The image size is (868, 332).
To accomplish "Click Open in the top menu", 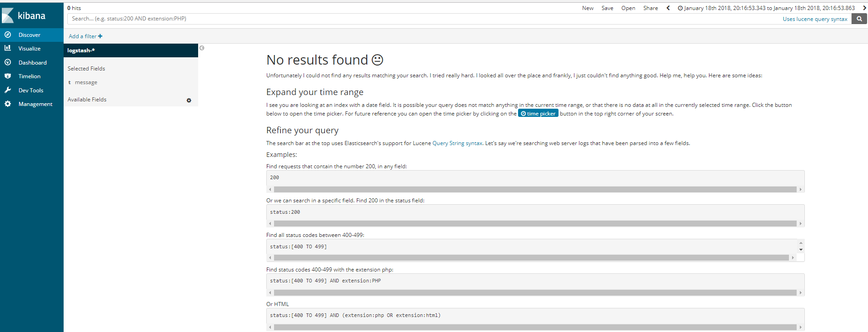I will coord(628,8).
